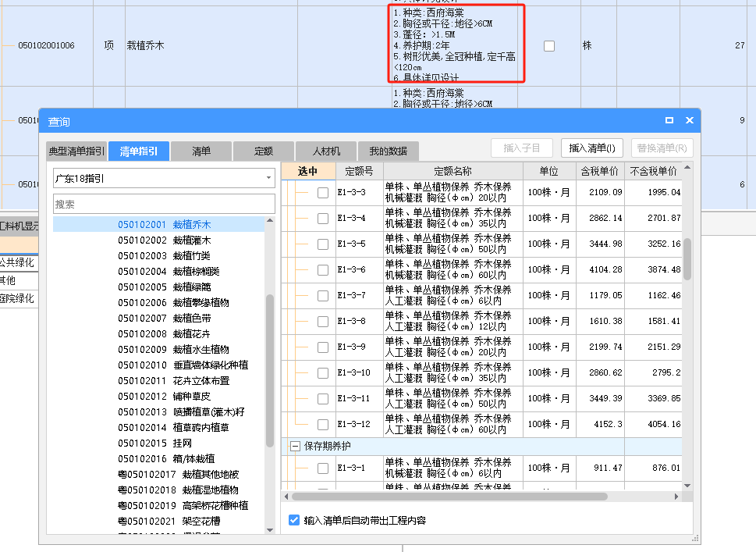This screenshot has height=552, width=756.
Task: Select 050102014 植草砖内植草 item
Action: 173,428
